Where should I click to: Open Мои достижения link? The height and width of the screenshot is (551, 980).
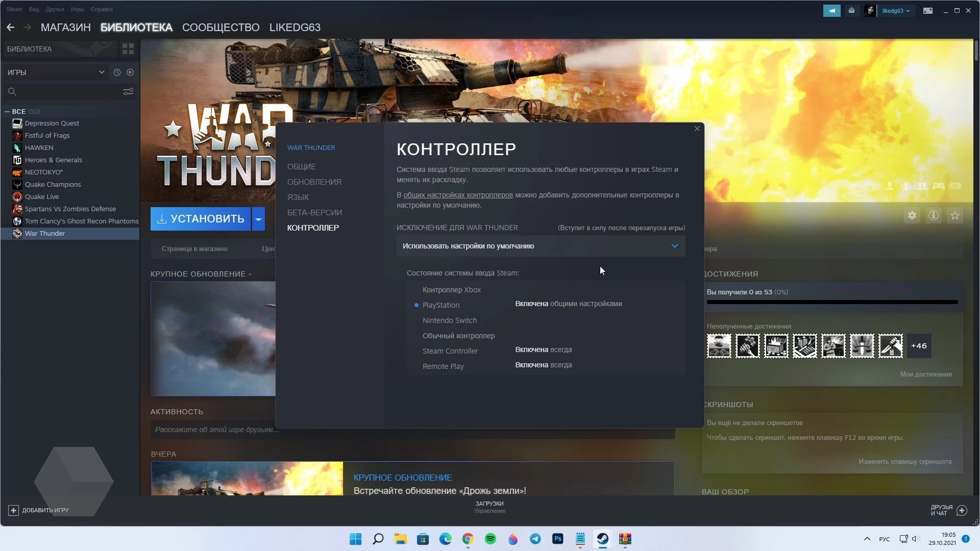[926, 374]
